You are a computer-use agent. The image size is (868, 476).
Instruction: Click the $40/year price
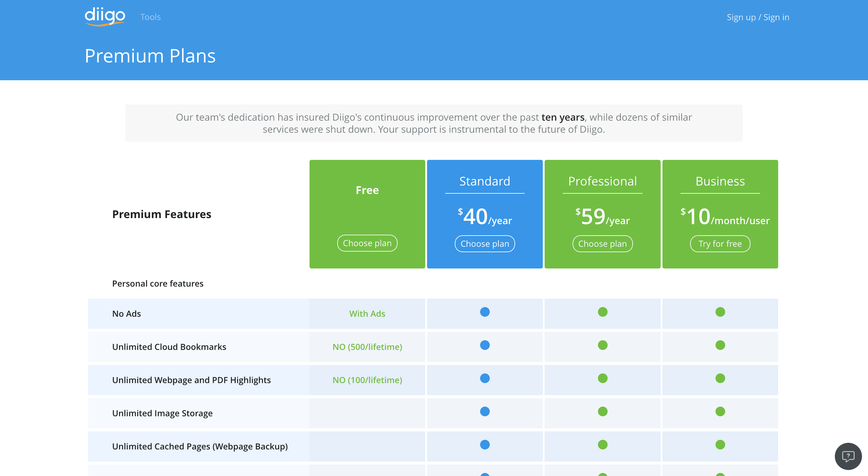(485, 217)
